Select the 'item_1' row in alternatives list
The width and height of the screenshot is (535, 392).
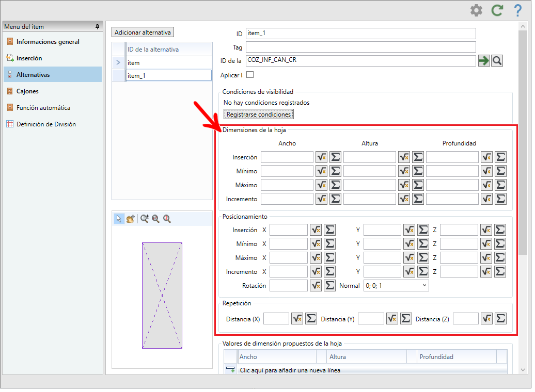(168, 76)
